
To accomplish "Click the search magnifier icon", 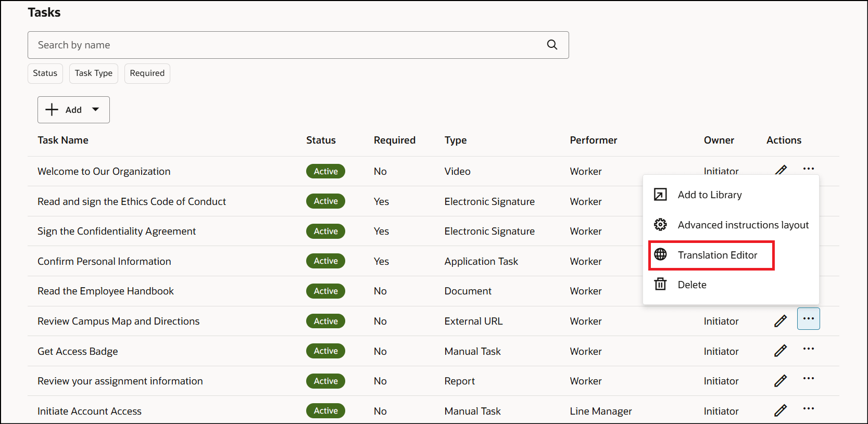I will click(x=552, y=45).
